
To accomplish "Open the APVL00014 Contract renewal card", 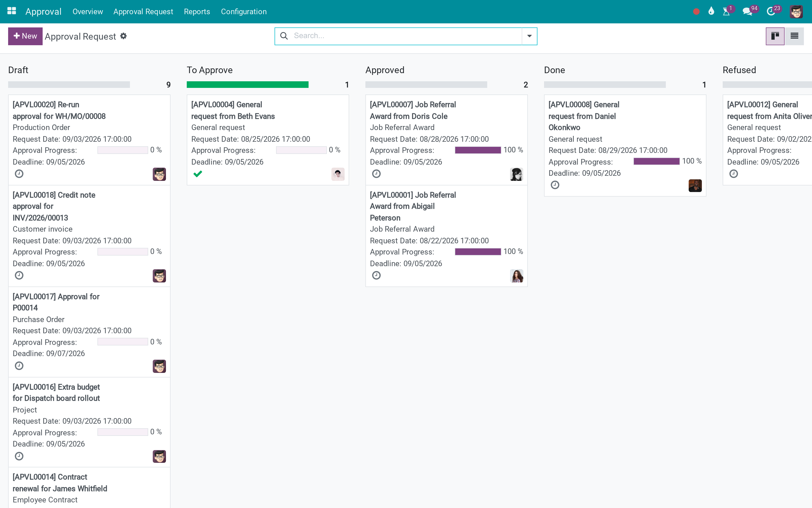I will tap(89, 488).
